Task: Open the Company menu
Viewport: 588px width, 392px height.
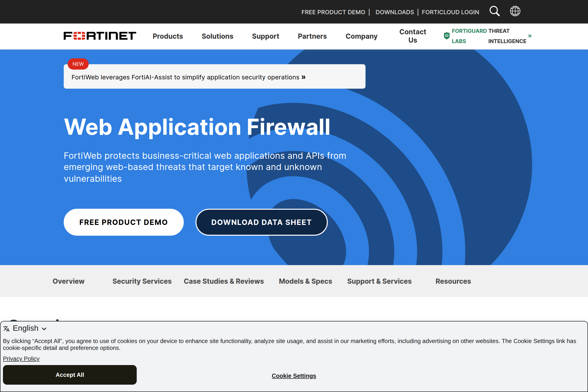Action: (x=361, y=36)
